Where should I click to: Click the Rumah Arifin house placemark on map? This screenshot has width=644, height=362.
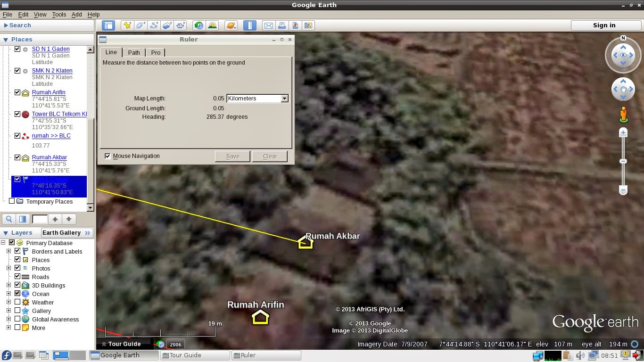click(260, 317)
